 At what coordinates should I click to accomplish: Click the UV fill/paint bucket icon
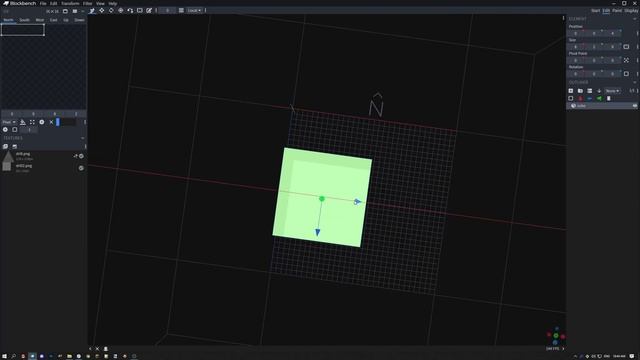(x=23, y=122)
